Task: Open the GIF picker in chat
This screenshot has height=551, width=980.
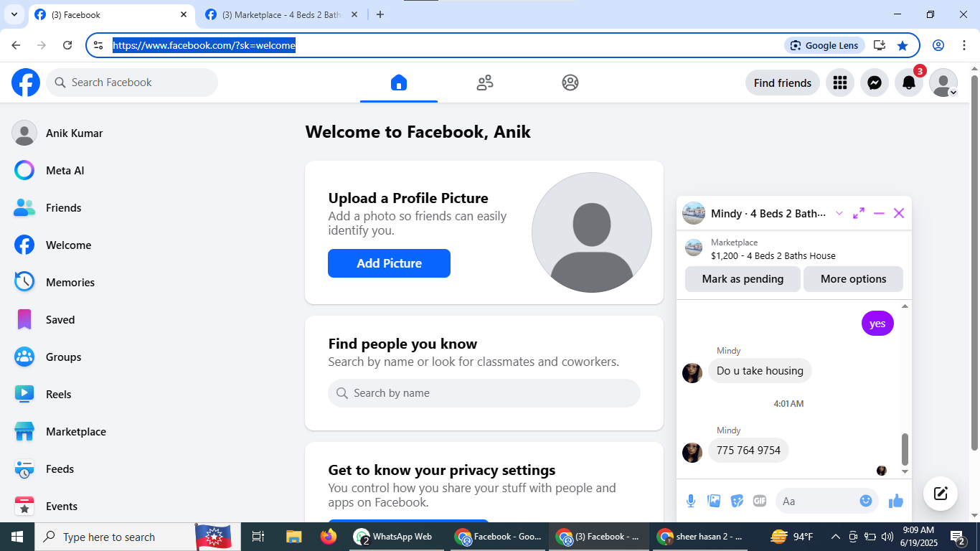Action: 760,501
